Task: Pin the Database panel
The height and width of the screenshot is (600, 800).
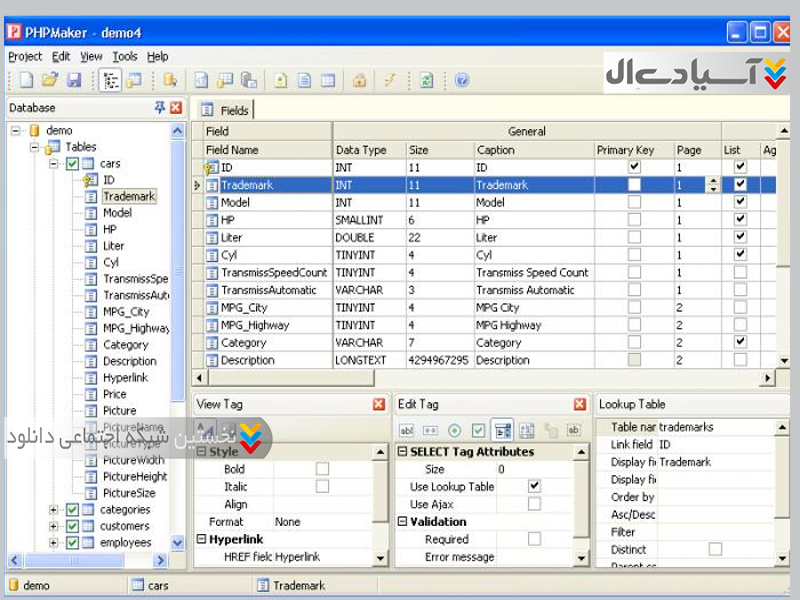Action: click(159, 108)
